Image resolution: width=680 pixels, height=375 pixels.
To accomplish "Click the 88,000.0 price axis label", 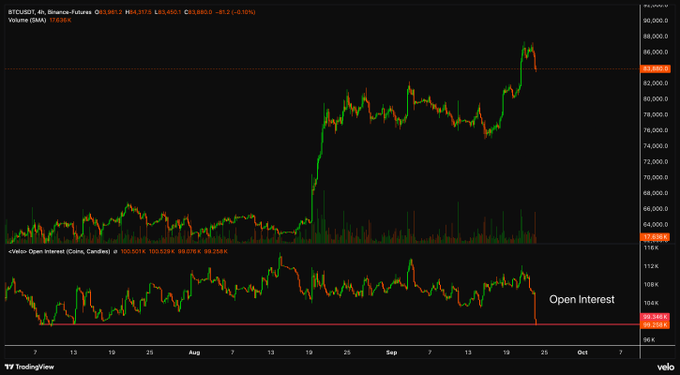I will pos(655,36).
